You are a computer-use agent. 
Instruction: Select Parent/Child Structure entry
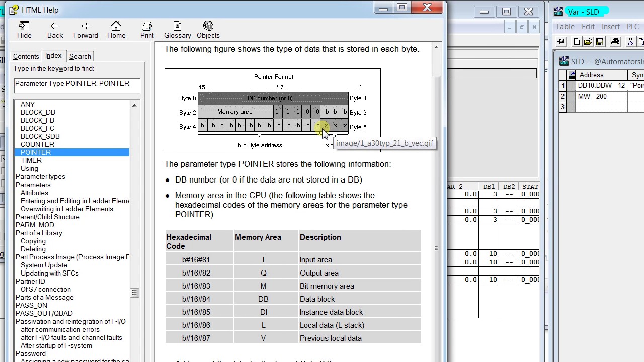pyautogui.click(x=47, y=217)
